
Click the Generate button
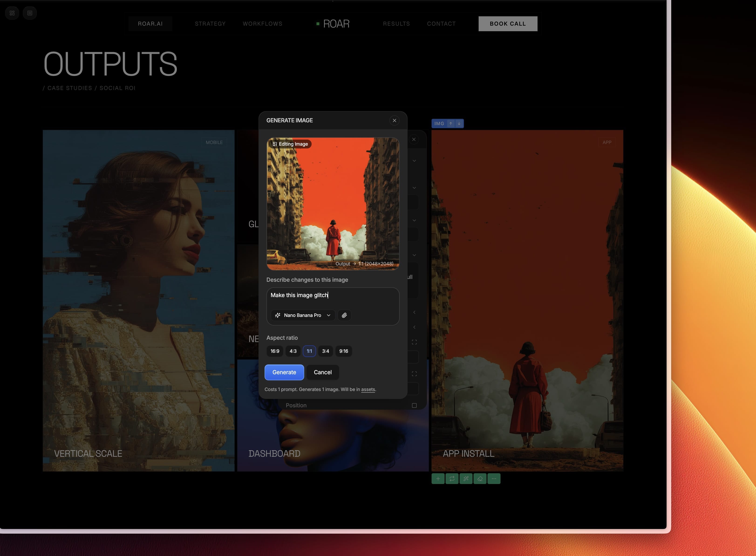click(x=284, y=372)
